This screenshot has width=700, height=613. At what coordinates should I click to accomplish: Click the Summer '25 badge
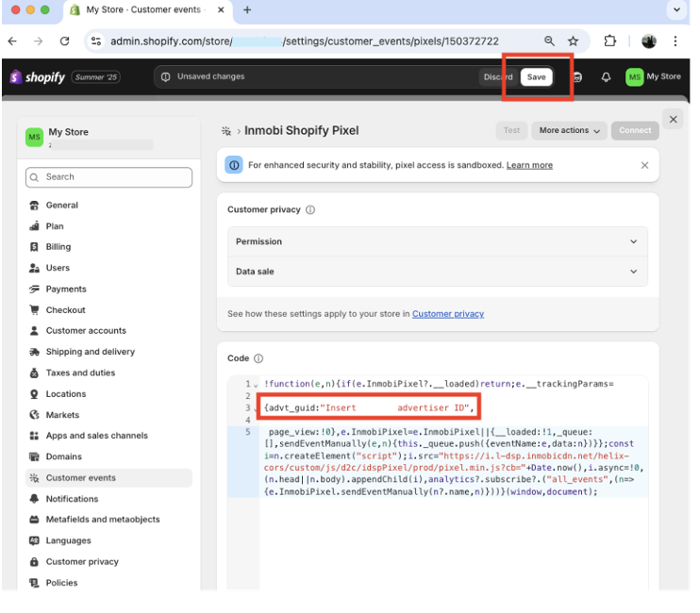pos(96,77)
